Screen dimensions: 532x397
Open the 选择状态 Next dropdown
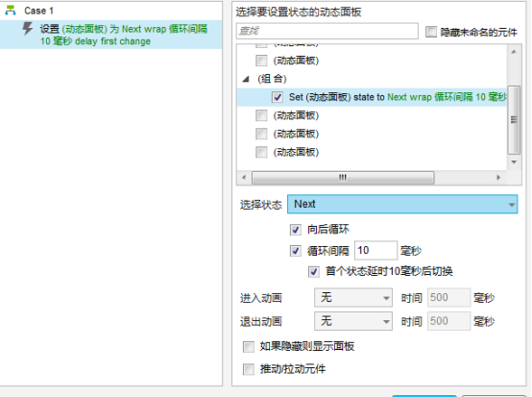[402, 204]
